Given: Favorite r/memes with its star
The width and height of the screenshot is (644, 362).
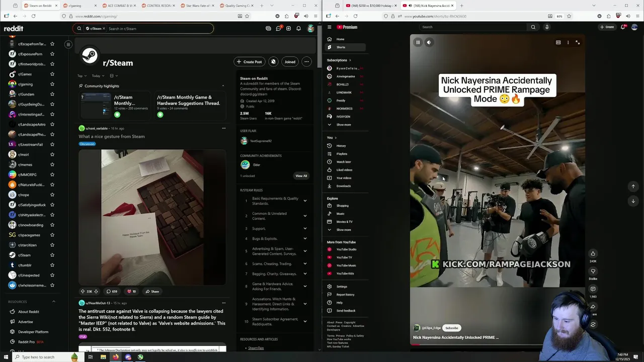Looking at the screenshot, I should pyautogui.click(x=52, y=164).
